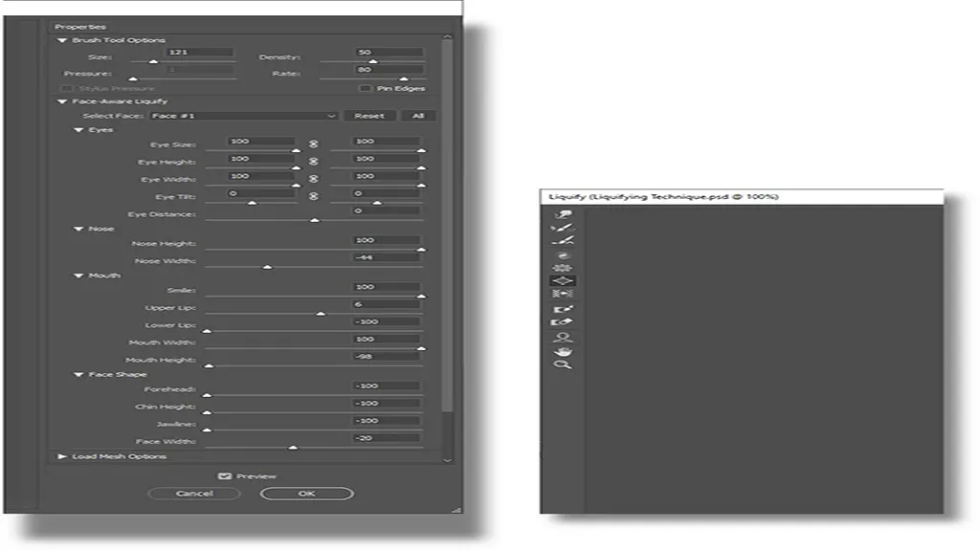Select the Hand tool in Liquify
Screen dimensions: 980x551
click(x=563, y=351)
